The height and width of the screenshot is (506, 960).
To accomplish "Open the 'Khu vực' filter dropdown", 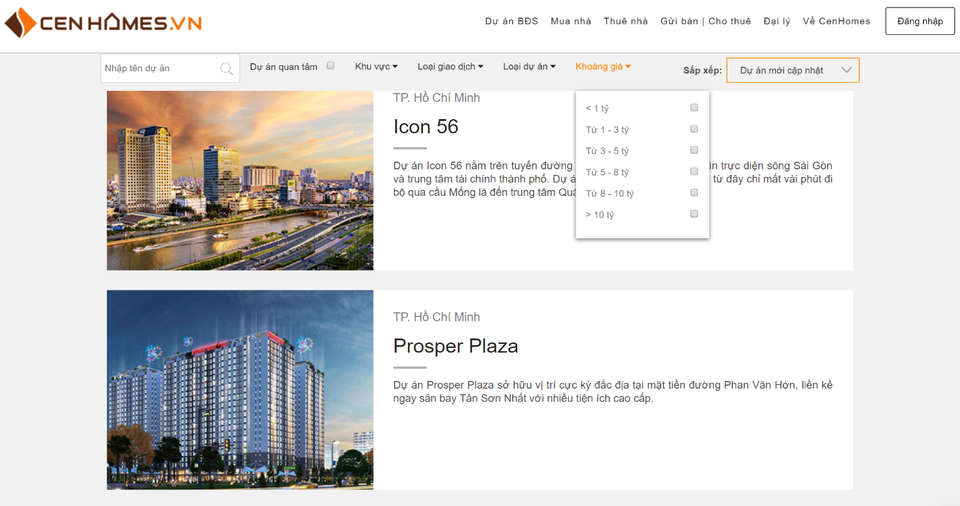I will 376,66.
